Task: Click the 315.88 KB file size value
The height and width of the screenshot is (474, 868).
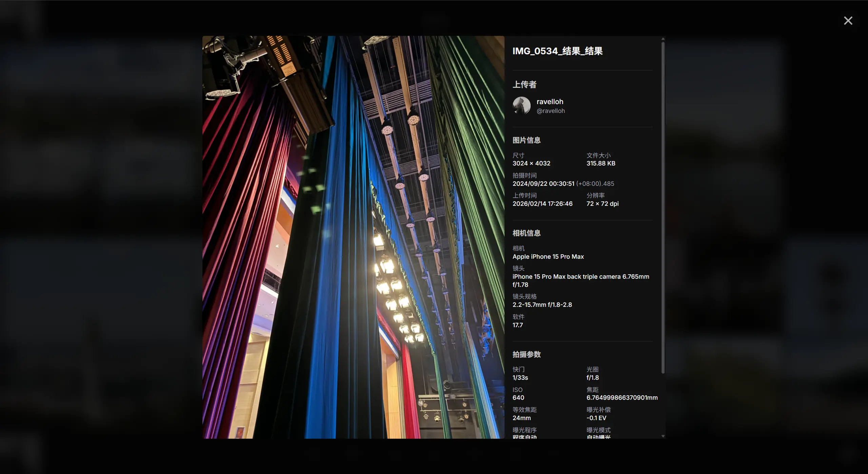Action: (601, 163)
